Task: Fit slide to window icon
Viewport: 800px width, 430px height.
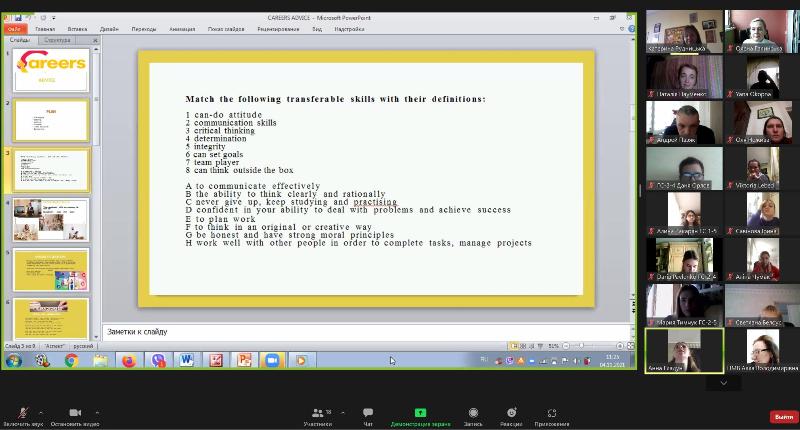Action: (x=631, y=346)
